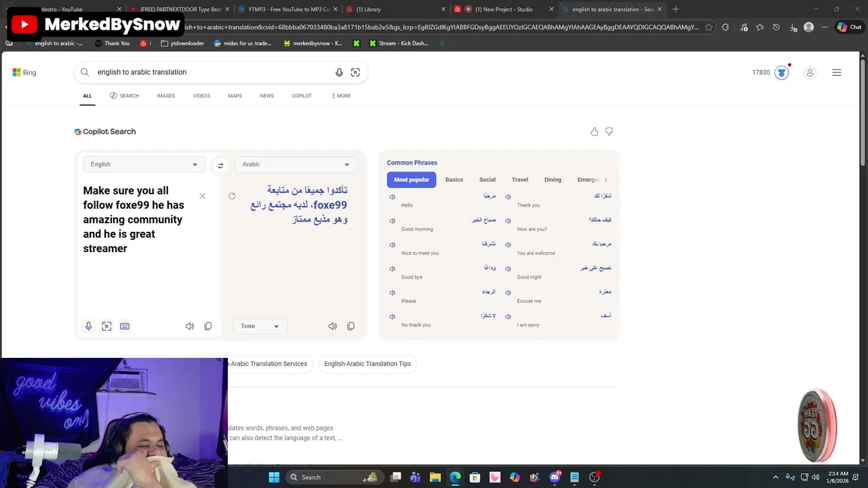Open the Windows Start menu
The image size is (868, 488).
click(274, 477)
